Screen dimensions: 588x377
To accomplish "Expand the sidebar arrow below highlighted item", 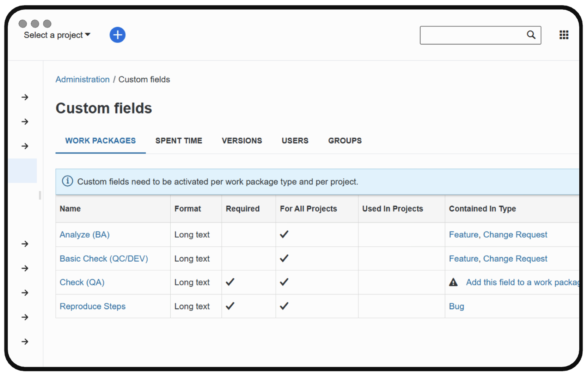I will pyautogui.click(x=25, y=244).
